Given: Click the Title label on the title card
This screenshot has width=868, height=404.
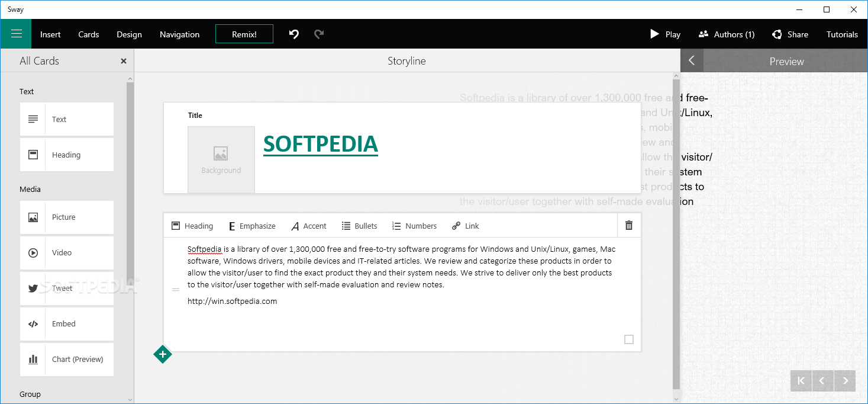Looking at the screenshot, I should click(195, 116).
